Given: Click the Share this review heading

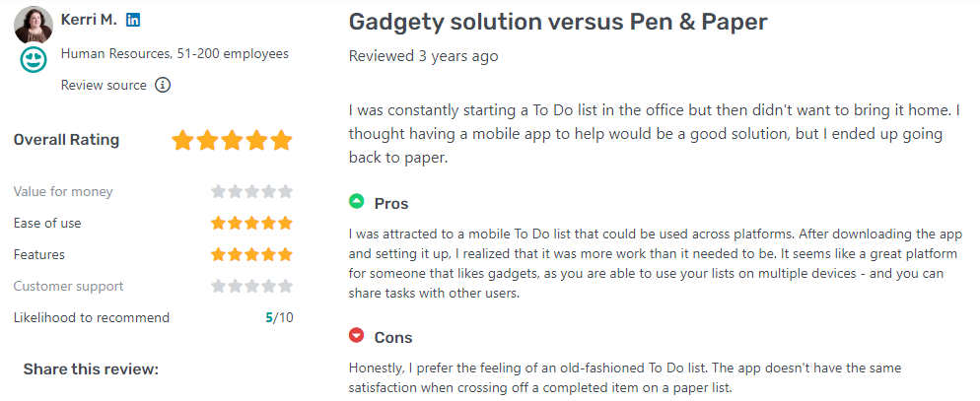Looking at the screenshot, I should (x=91, y=369).
